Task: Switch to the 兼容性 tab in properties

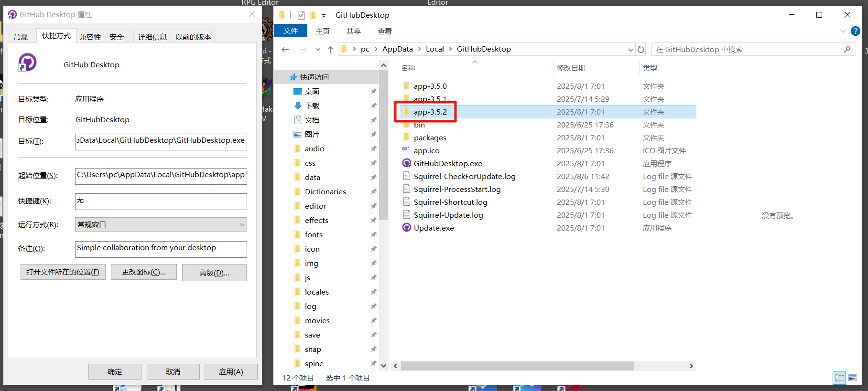Action: pos(90,37)
